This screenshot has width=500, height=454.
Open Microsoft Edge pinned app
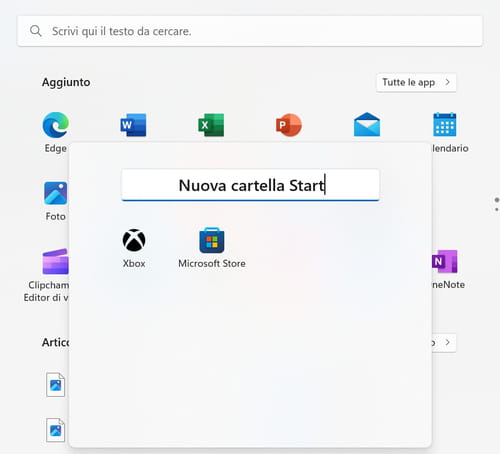56,125
